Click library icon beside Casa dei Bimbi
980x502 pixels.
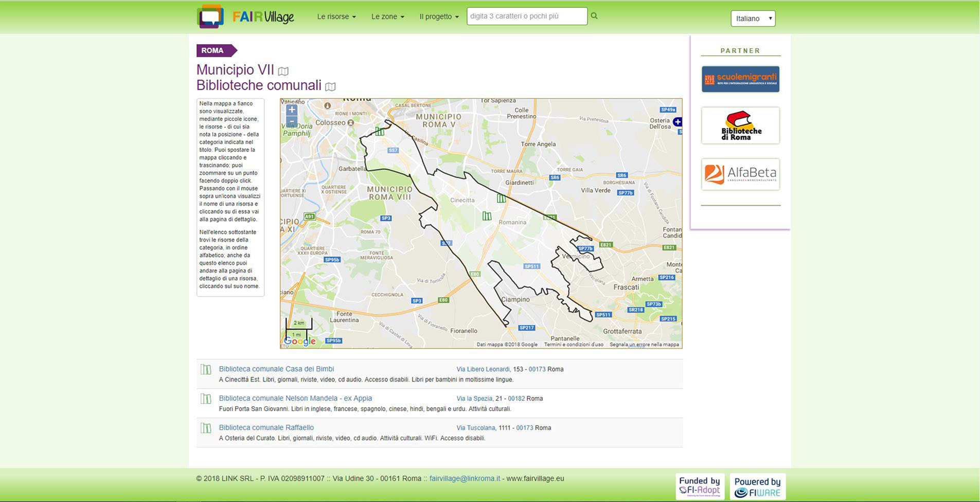point(206,369)
